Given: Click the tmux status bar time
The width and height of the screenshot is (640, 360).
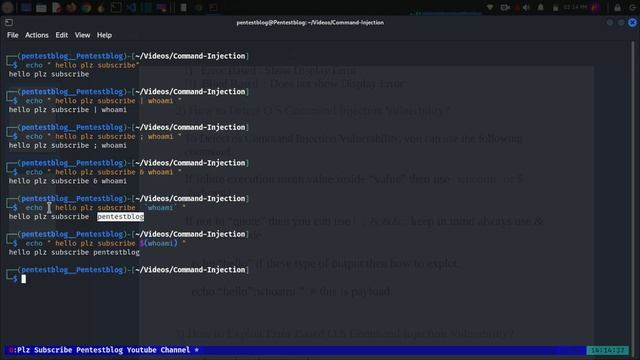Looking at the screenshot, I should tap(608, 350).
